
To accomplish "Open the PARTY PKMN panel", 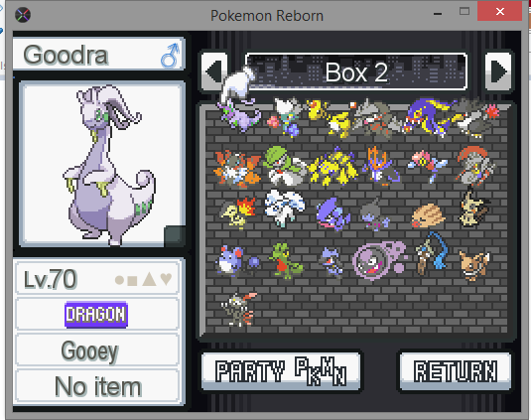I will click(x=281, y=371).
